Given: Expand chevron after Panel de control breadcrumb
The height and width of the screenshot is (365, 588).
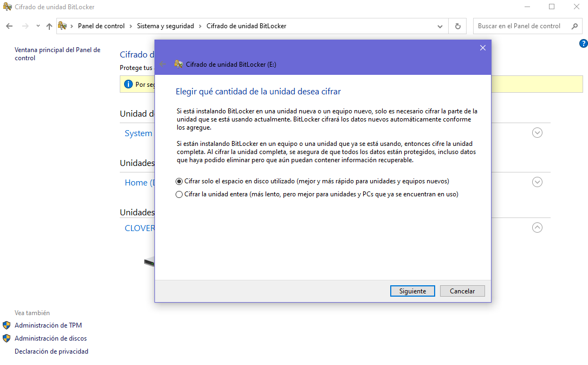Looking at the screenshot, I should tap(131, 26).
